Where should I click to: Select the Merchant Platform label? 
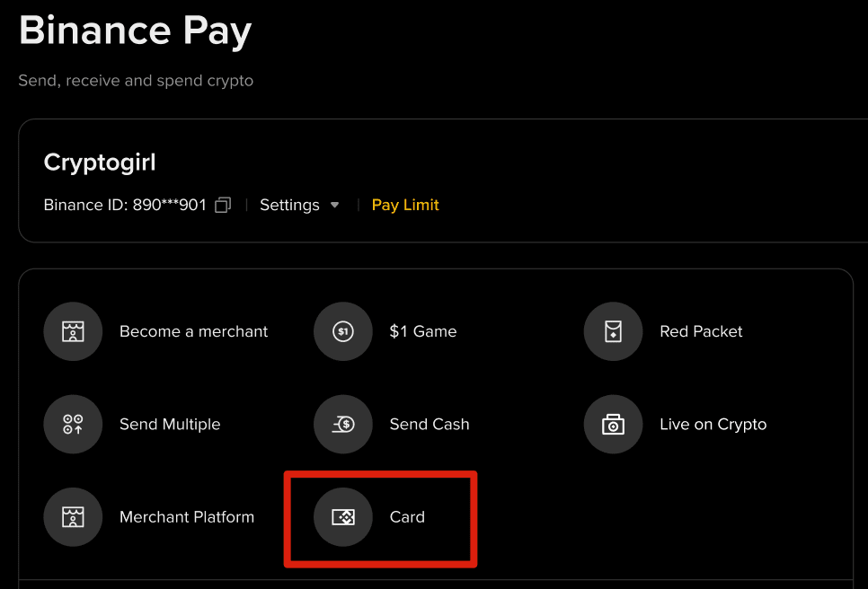[187, 517]
